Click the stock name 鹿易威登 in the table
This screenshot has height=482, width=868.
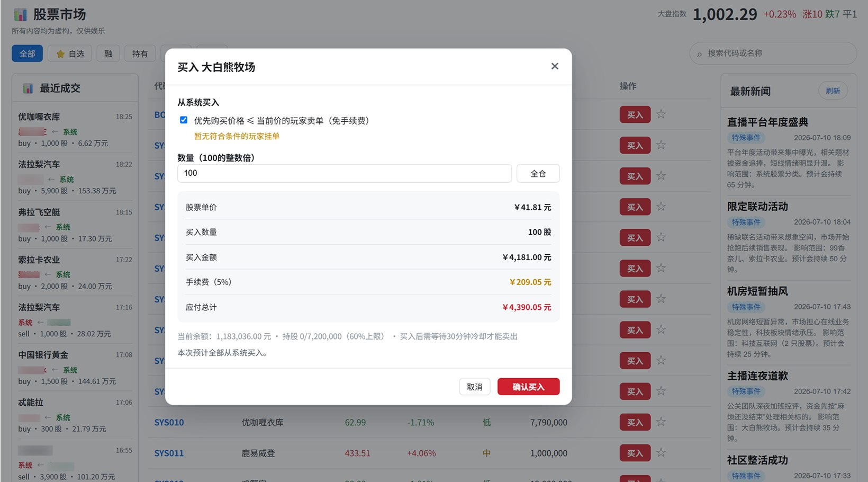258,453
